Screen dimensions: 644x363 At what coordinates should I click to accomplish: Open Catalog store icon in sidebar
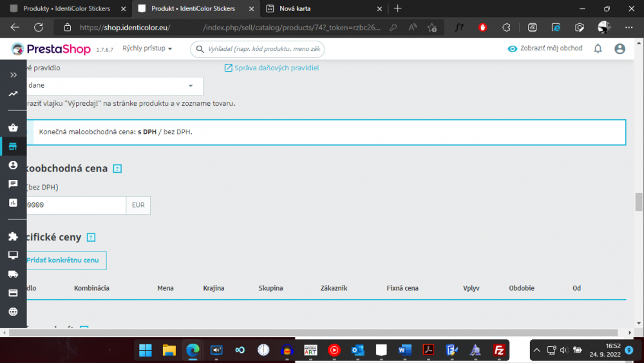(13, 146)
